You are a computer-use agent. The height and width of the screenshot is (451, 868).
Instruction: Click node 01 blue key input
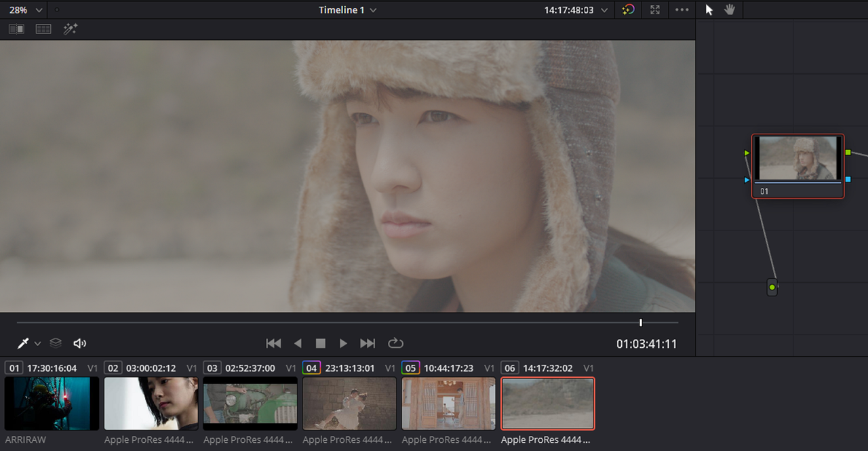click(747, 180)
